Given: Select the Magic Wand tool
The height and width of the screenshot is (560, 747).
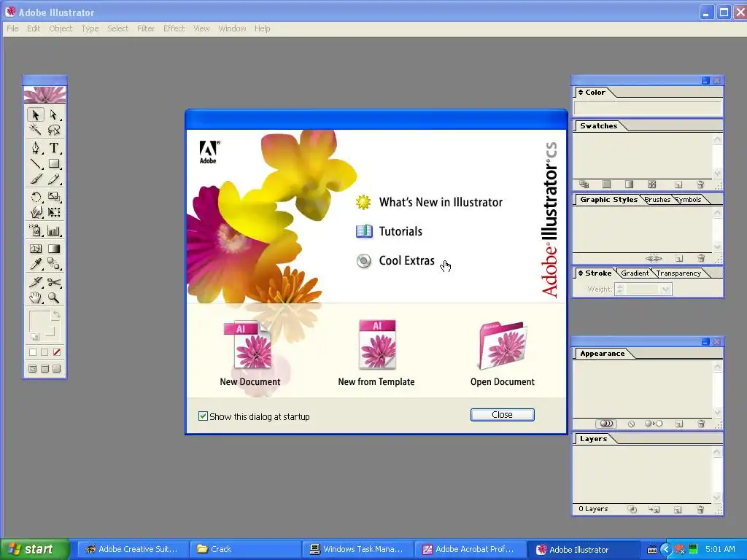Looking at the screenshot, I should (x=35, y=130).
